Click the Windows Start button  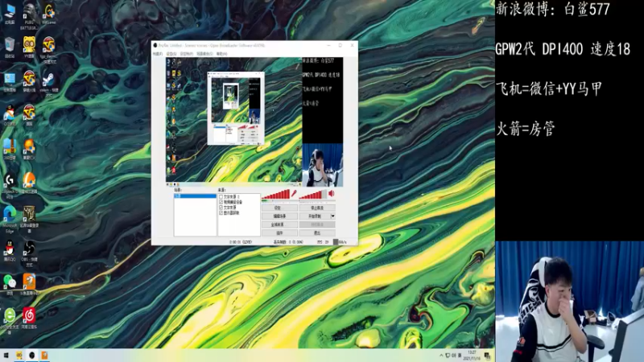tap(6, 355)
